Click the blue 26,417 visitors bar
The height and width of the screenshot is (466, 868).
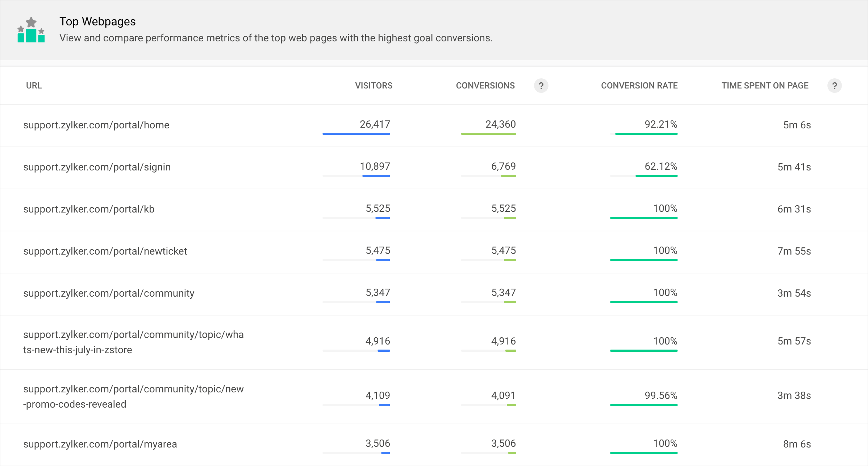[356, 134]
